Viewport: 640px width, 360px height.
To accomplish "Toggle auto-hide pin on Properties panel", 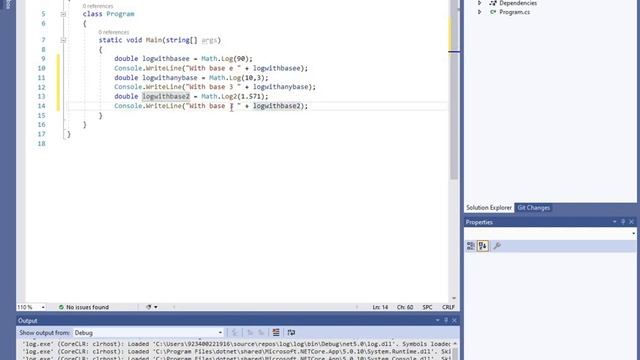I will pos(623,222).
